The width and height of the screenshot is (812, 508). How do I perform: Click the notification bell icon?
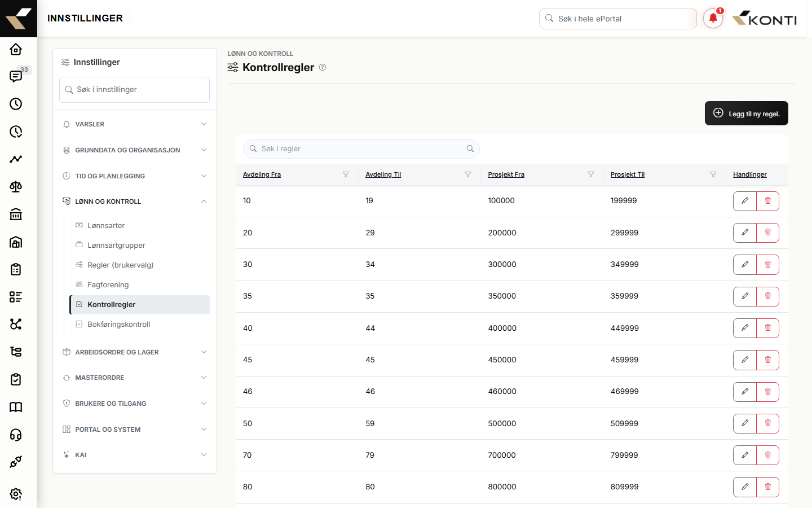[713, 18]
